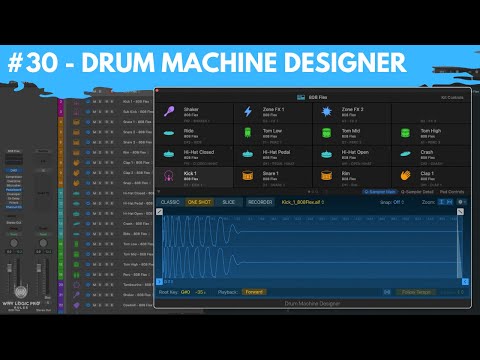
Task: Select the Clap 1 hand pad
Action: click(x=431, y=177)
